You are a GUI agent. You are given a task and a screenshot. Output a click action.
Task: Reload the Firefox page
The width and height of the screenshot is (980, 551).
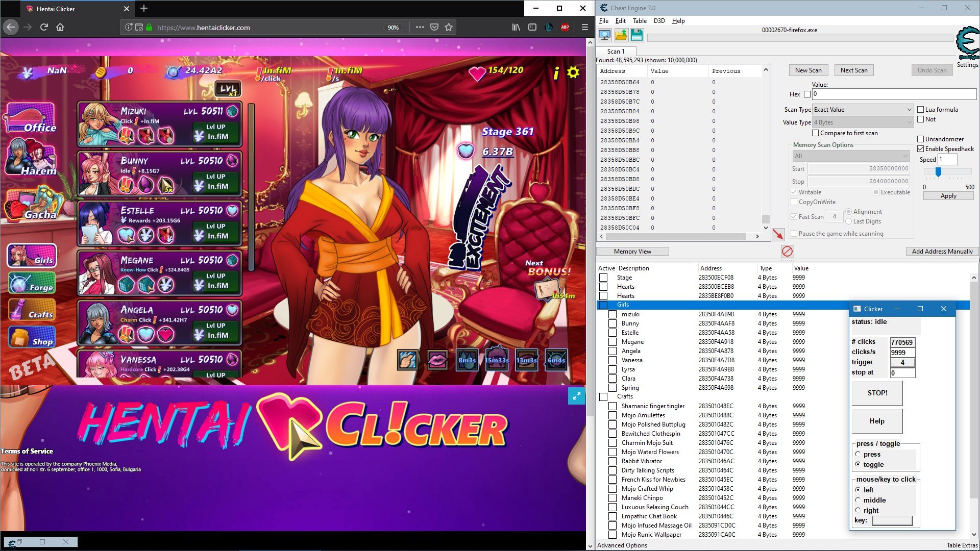[44, 27]
